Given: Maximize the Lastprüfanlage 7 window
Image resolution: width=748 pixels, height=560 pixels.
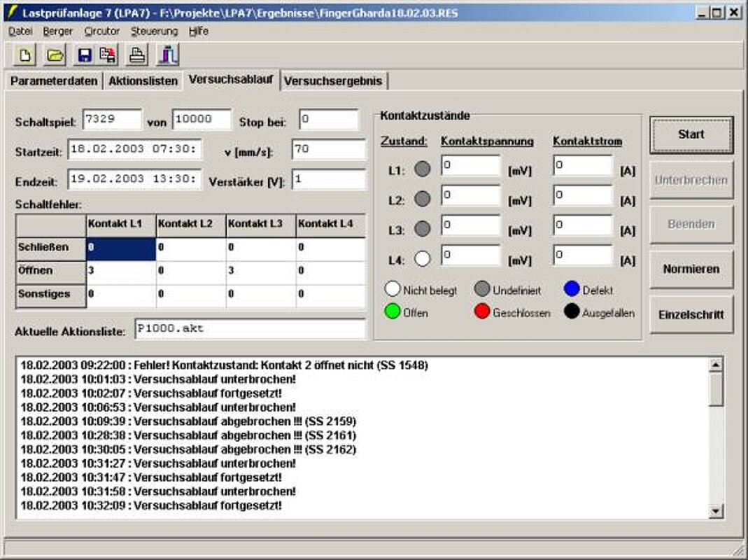Looking at the screenshot, I should coord(717,13).
